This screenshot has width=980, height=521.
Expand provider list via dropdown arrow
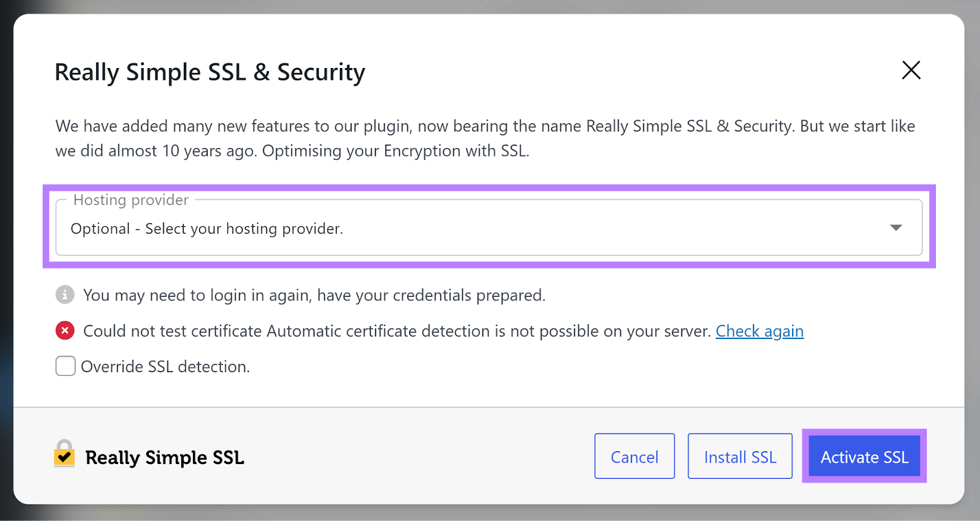pyautogui.click(x=896, y=227)
